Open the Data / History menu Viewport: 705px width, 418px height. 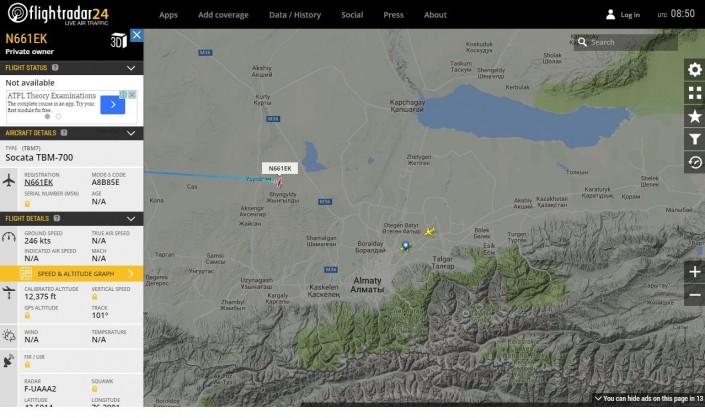[295, 15]
